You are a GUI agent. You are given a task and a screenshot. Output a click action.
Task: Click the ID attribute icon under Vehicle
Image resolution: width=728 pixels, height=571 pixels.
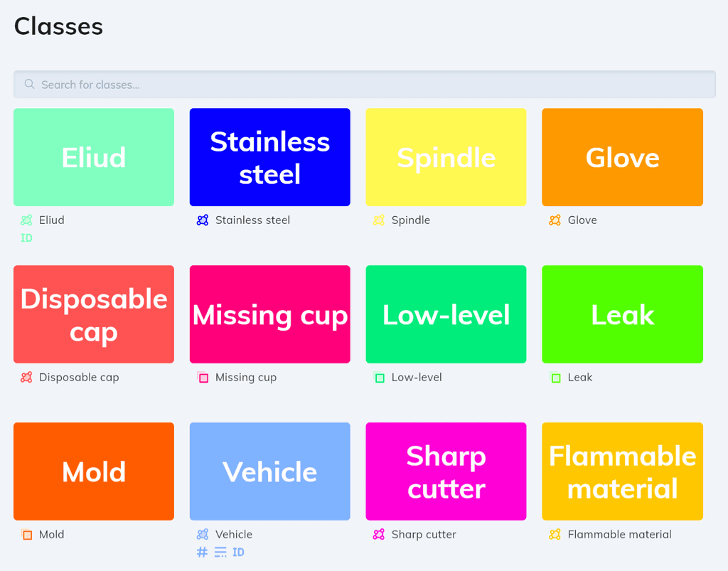(x=237, y=552)
